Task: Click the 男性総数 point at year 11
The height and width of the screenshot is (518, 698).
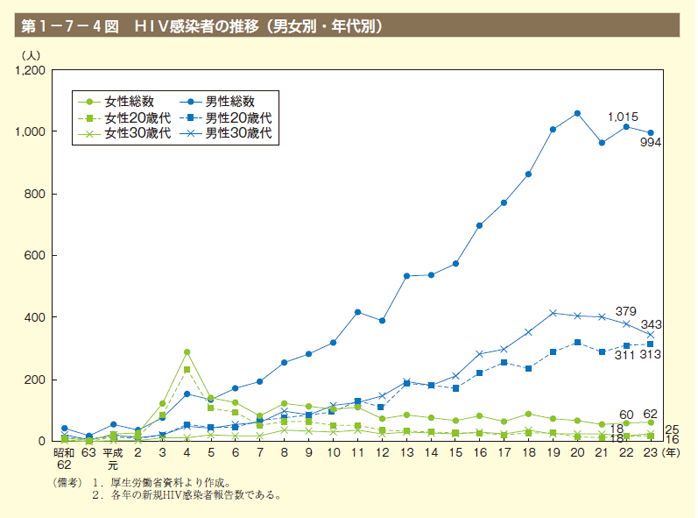Action: [x=358, y=312]
